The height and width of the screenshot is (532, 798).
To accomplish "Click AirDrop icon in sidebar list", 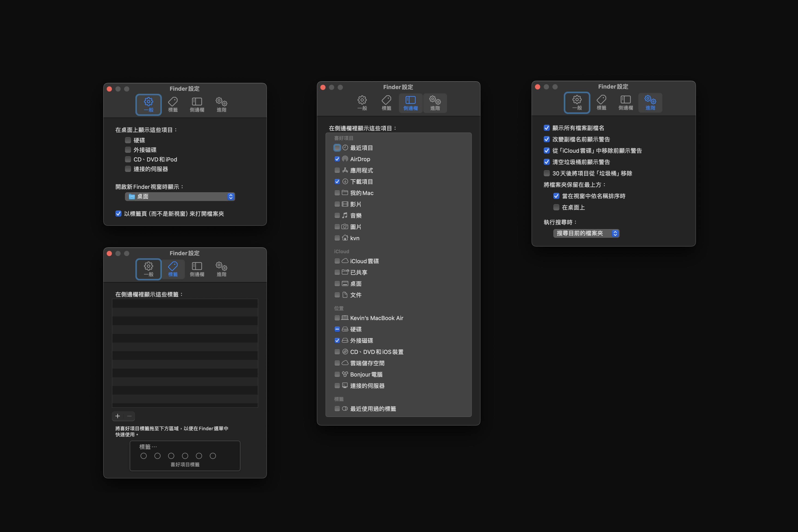I will pos(345,159).
